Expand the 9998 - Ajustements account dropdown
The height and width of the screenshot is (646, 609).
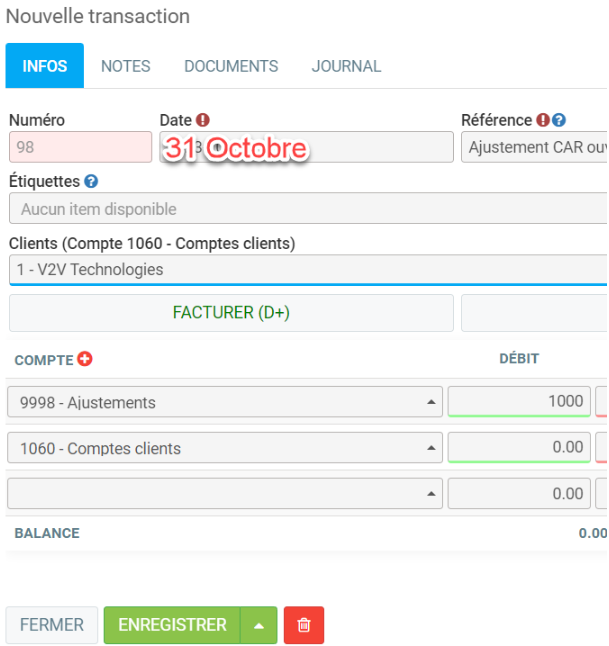431,402
